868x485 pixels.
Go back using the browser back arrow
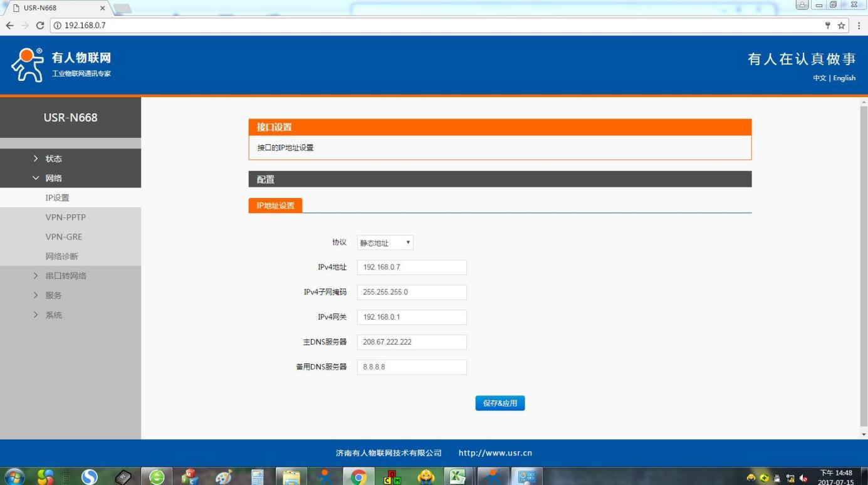tap(10, 26)
